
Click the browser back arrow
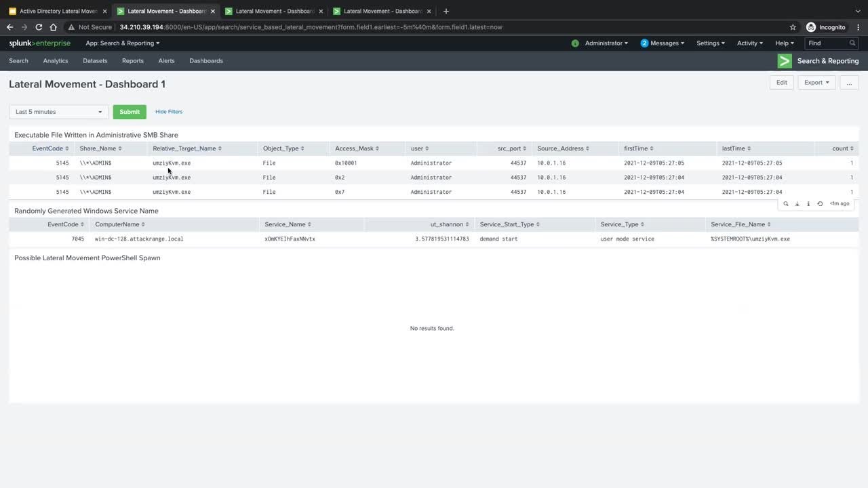pos(9,27)
